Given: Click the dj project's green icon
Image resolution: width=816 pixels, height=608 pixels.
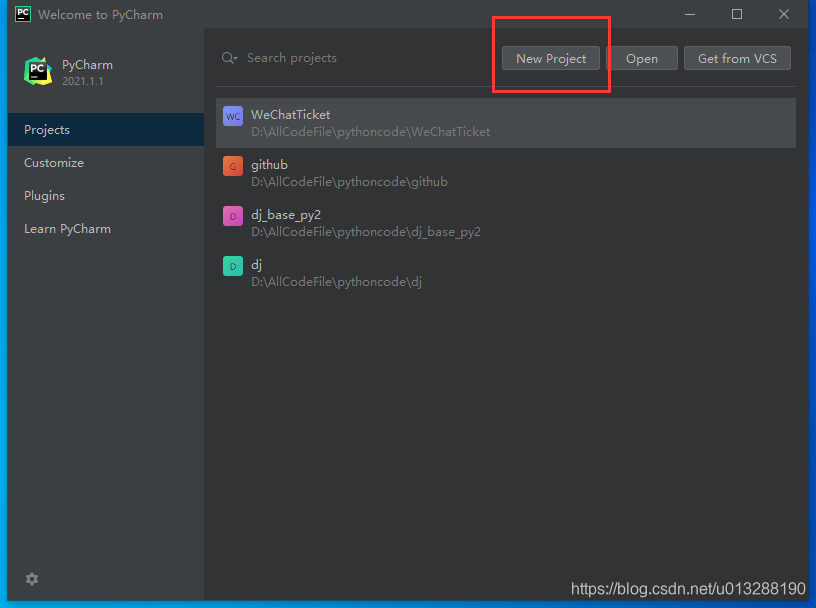Looking at the screenshot, I should point(233,266).
